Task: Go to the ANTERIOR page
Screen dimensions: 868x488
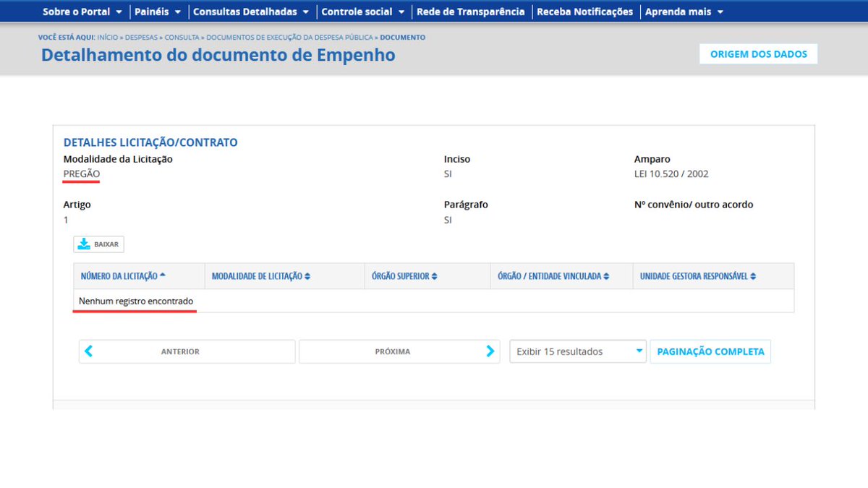Action: click(187, 351)
